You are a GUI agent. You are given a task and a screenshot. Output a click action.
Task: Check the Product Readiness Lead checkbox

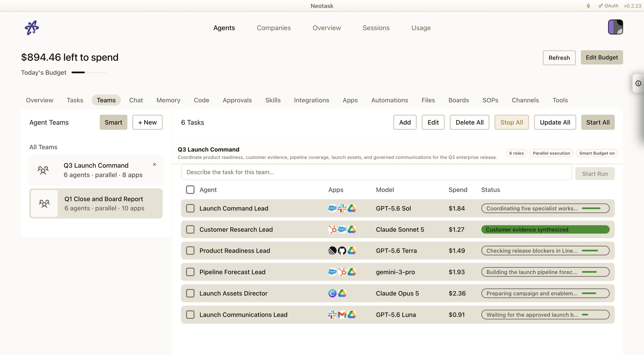(190, 251)
